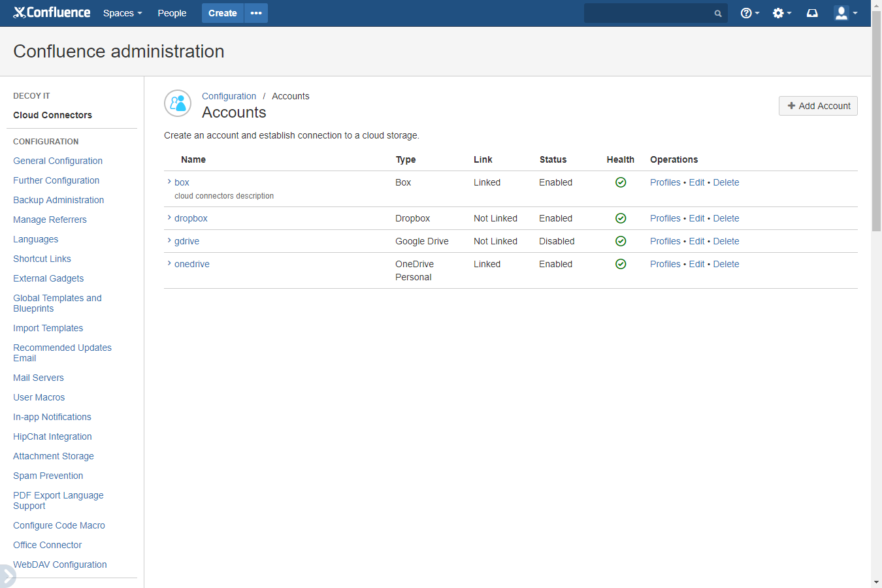Click the Create button
Viewport: 882px width, 588px height.
point(223,13)
